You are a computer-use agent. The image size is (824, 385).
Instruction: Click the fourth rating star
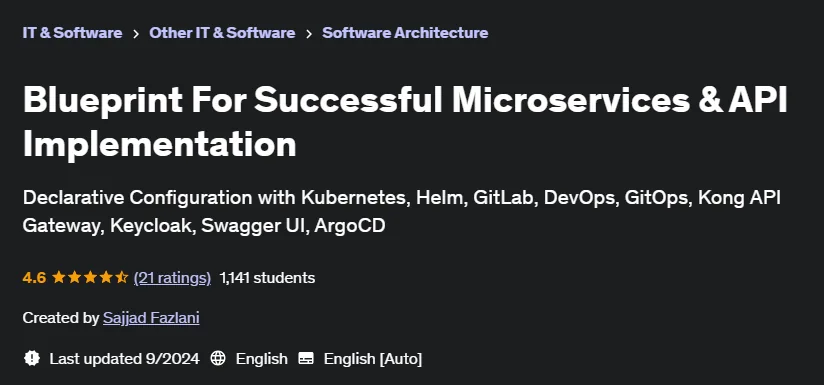tap(106, 277)
